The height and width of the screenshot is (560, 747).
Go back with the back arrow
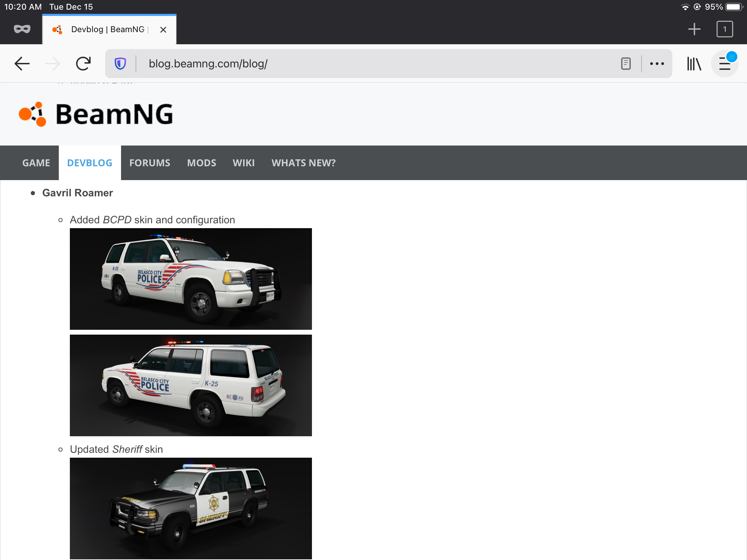pyautogui.click(x=22, y=64)
